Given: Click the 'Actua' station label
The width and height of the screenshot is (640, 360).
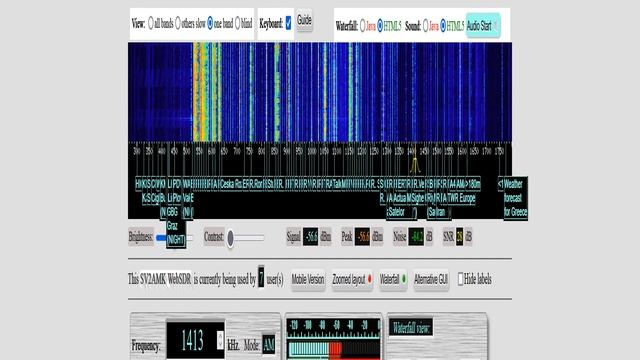Looking at the screenshot, I should [x=400, y=198].
